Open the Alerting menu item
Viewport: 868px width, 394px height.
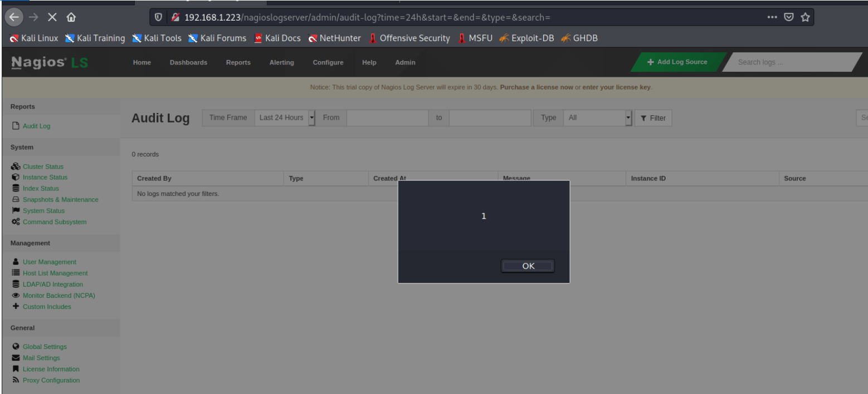tap(281, 62)
